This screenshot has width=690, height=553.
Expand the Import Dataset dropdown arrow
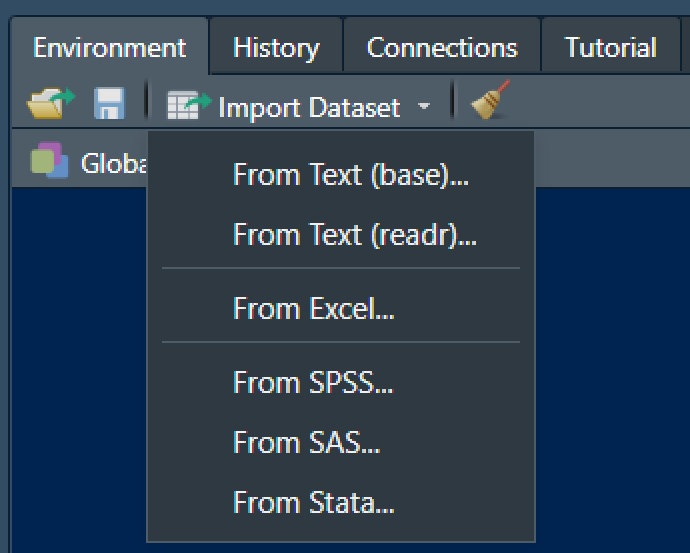point(423,106)
